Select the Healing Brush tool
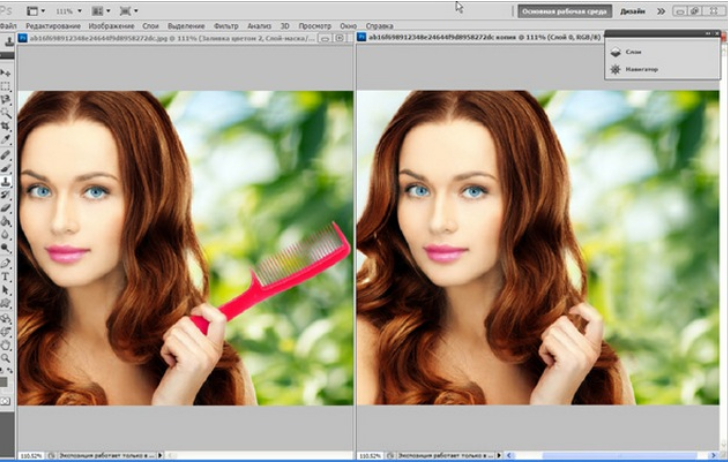 tap(6, 155)
